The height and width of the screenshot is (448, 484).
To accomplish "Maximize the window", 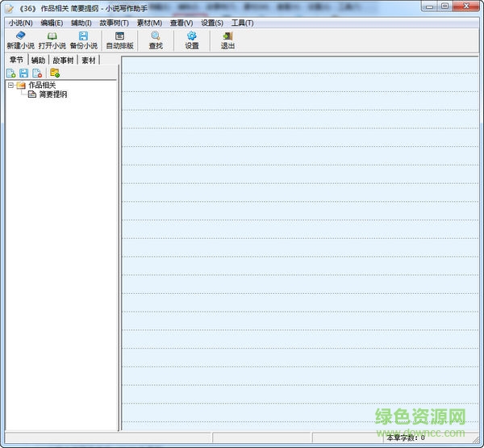I will coord(444,6).
